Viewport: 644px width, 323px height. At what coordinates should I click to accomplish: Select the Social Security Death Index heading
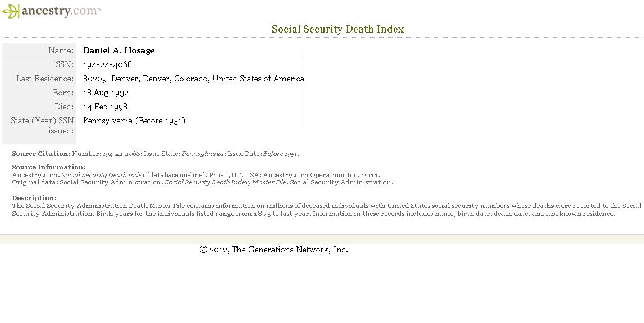(337, 29)
